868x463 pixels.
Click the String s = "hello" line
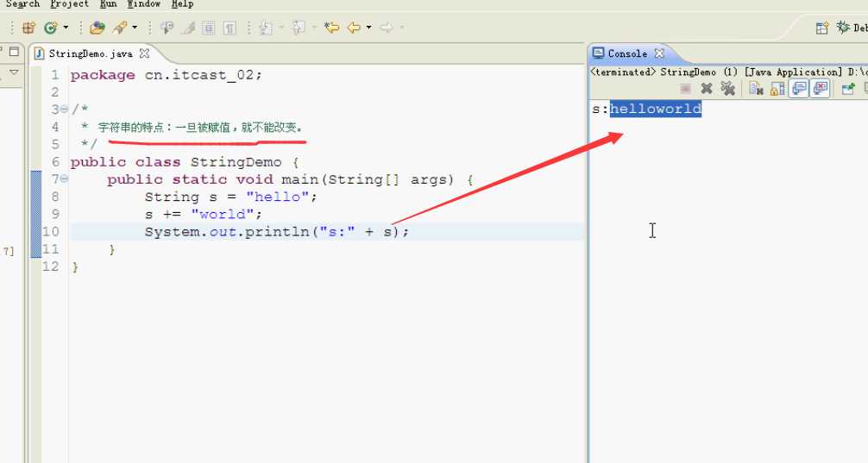(x=231, y=197)
